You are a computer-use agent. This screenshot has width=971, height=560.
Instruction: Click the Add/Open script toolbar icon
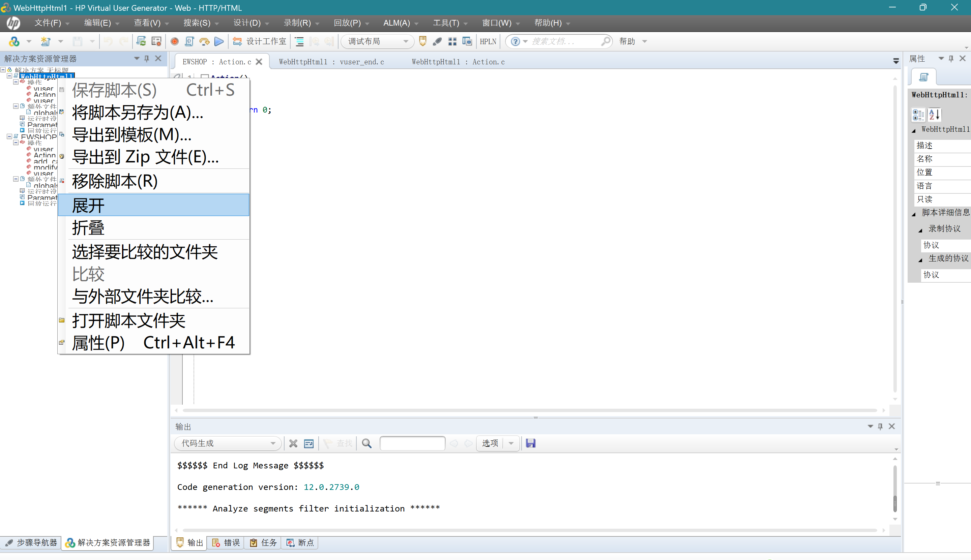tap(46, 41)
